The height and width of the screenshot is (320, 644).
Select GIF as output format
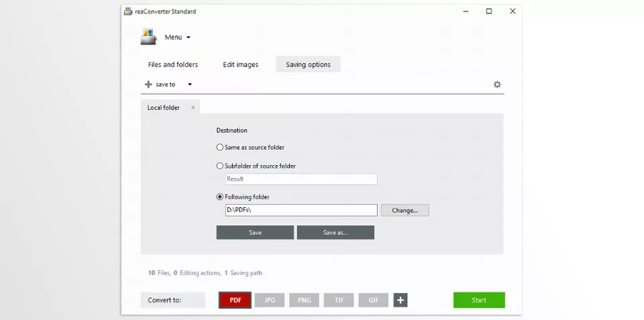pos(374,300)
